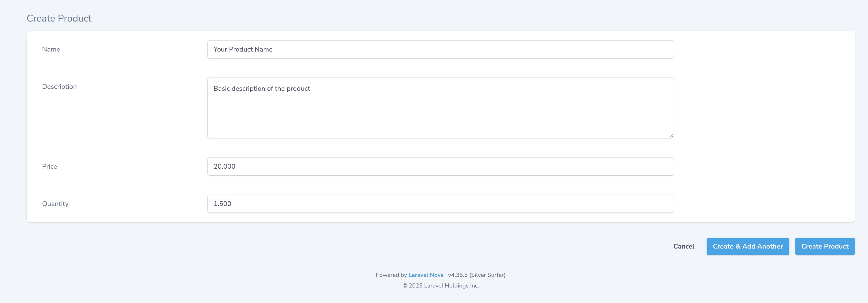Click the 2025 Laravel Holdings copyright text
The image size is (868, 303).
click(440, 286)
